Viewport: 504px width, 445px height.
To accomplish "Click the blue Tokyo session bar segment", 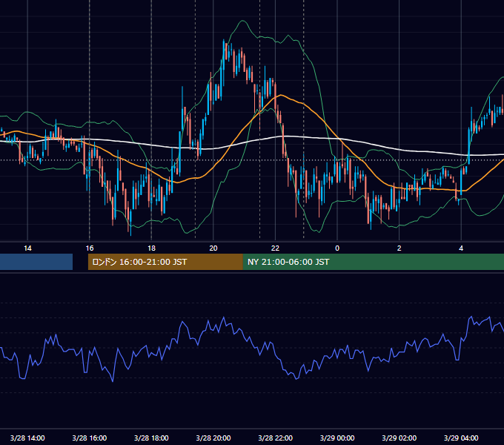I will pos(36,262).
